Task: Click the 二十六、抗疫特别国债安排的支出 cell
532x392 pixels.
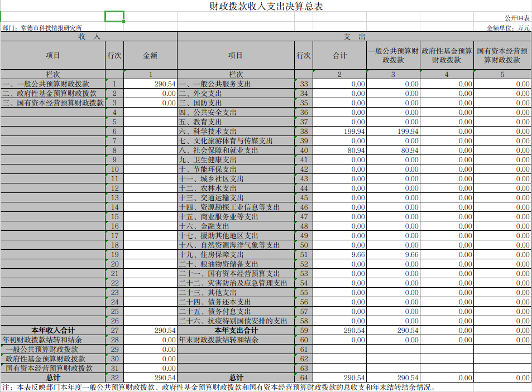Action: click(x=233, y=321)
